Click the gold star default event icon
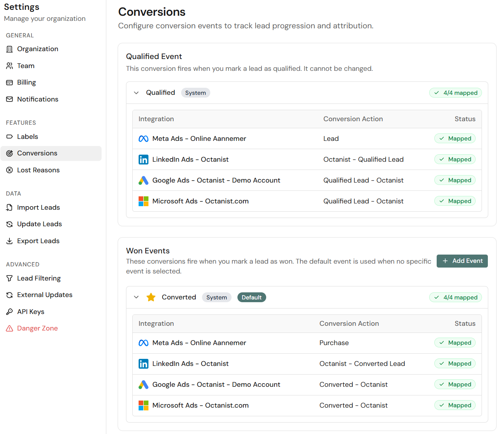The width and height of the screenshot is (504, 434). coord(151,297)
